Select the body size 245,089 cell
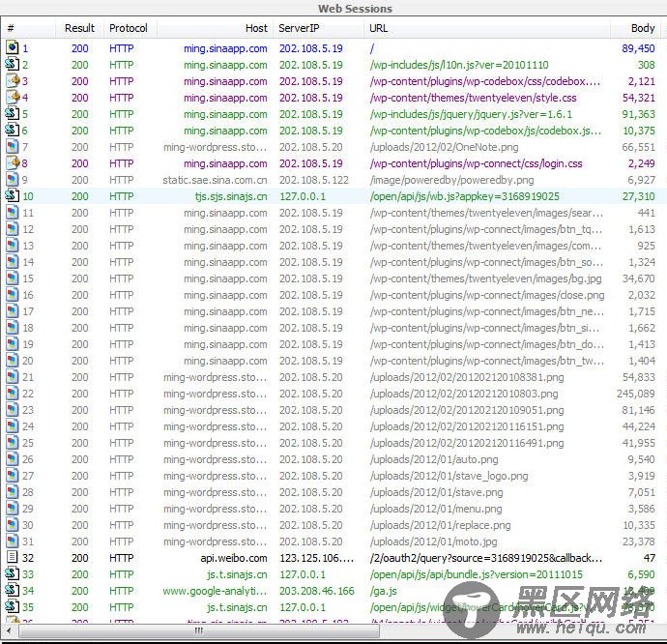 pos(635,394)
